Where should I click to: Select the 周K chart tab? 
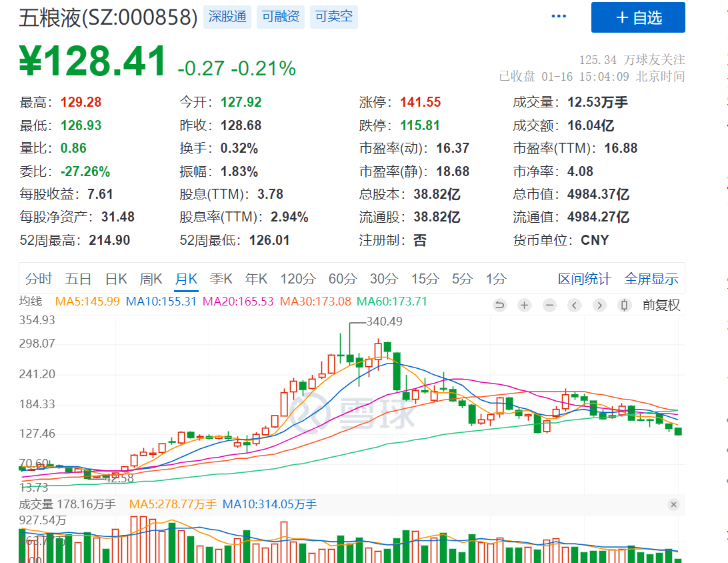pos(151,279)
